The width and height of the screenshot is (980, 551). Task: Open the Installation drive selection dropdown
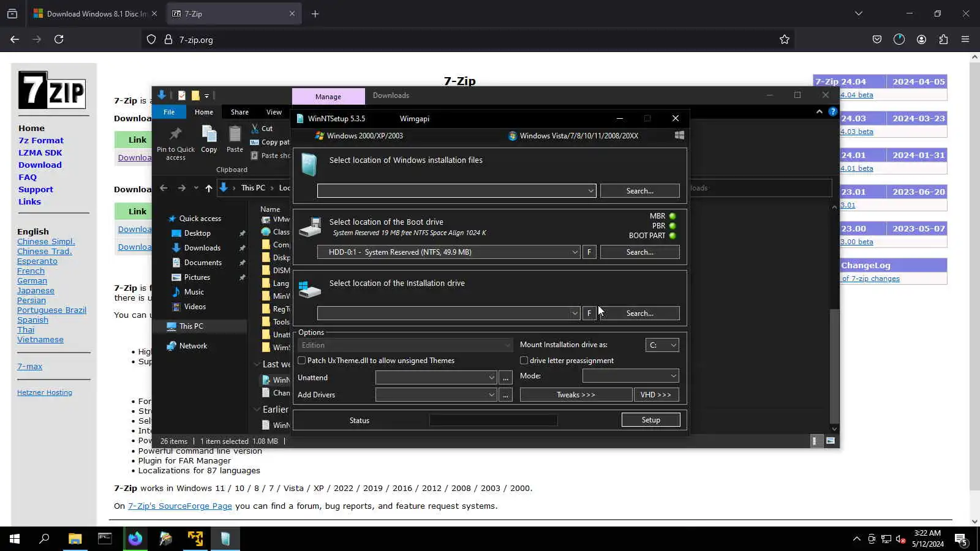click(575, 313)
